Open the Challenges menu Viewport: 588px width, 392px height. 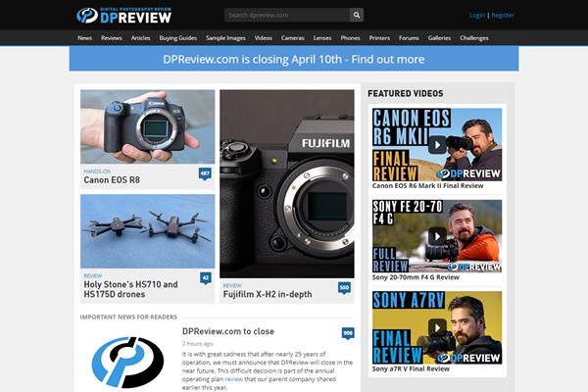(x=474, y=38)
